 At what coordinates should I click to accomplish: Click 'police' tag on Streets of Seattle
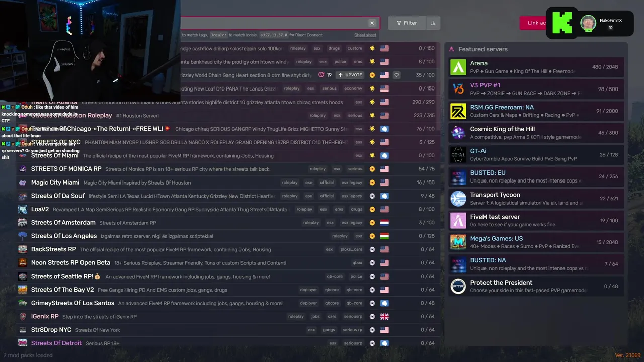tap(356, 277)
